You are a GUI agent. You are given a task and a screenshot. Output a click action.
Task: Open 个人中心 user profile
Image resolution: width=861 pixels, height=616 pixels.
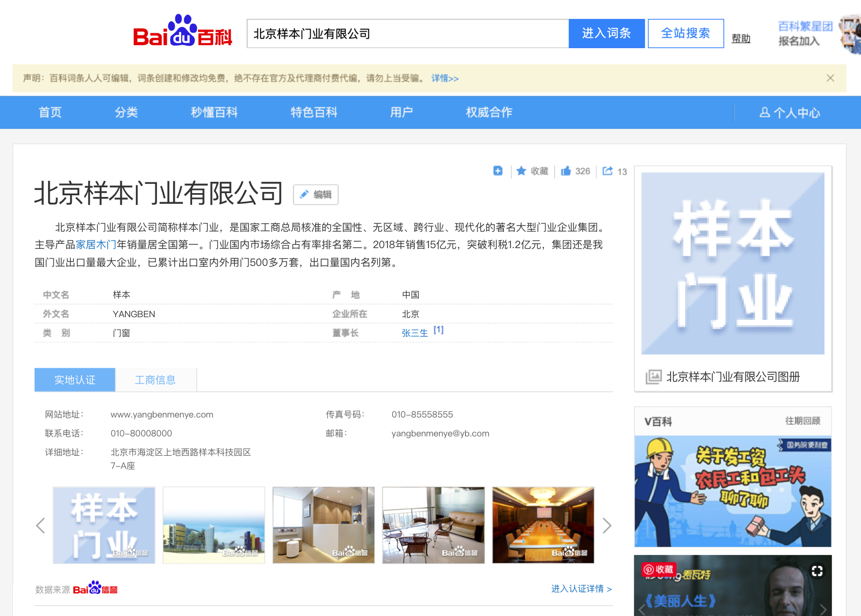pyautogui.click(x=790, y=113)
